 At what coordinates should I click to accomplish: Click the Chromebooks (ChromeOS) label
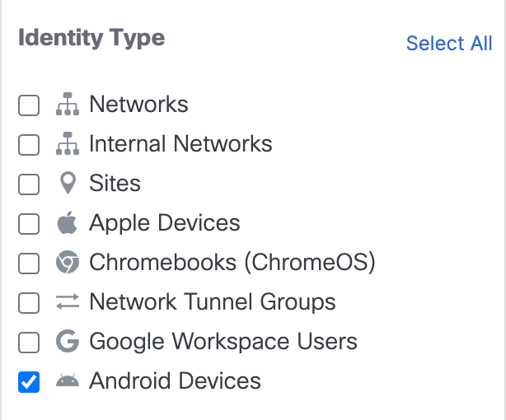(232, 263)
